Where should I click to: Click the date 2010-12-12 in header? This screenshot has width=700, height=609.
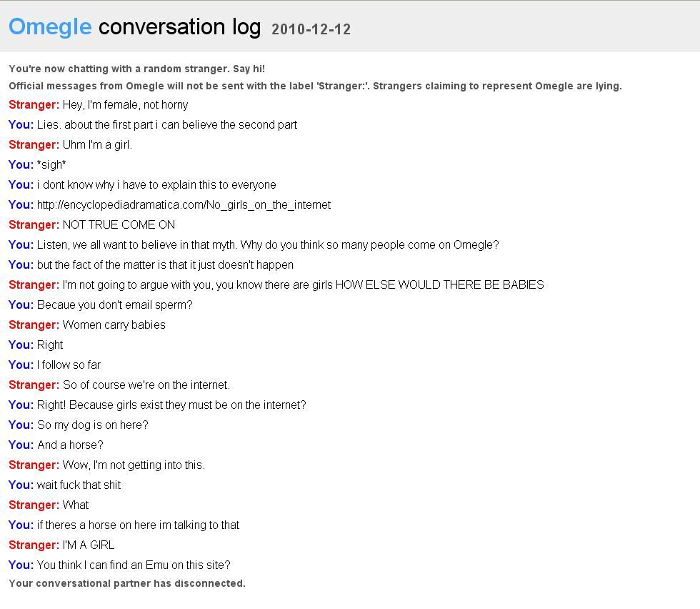(311, 29)
